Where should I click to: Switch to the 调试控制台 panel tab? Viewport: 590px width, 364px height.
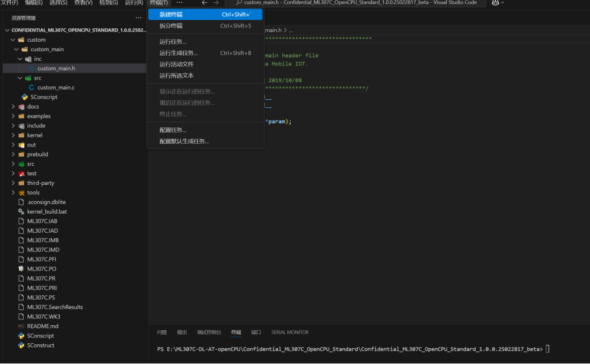click(209, 332)
